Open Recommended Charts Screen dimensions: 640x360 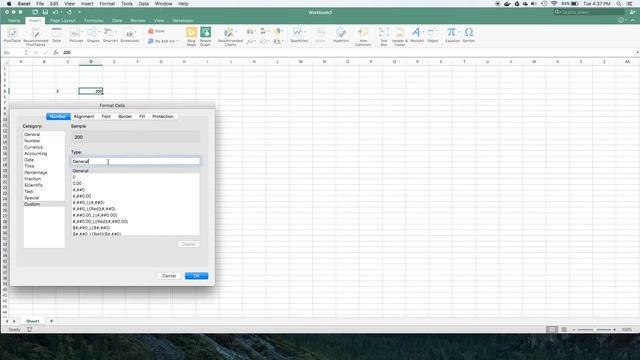click(x=230, y=36)
